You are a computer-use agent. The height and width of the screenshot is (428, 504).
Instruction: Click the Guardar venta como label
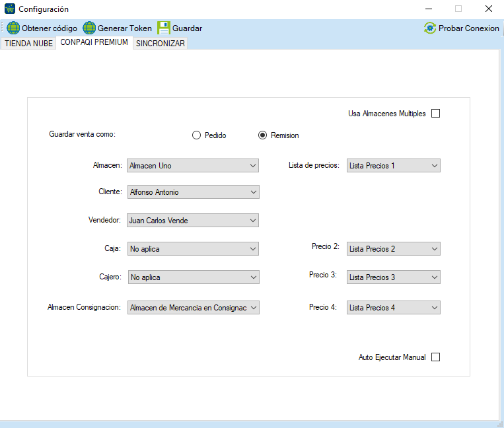coord(83,134)
